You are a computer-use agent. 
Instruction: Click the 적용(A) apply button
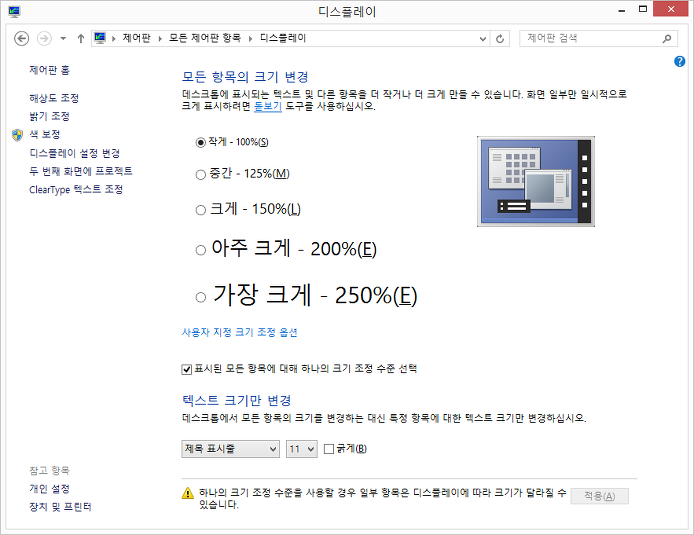pyautogui.click(x=599, y=496)
